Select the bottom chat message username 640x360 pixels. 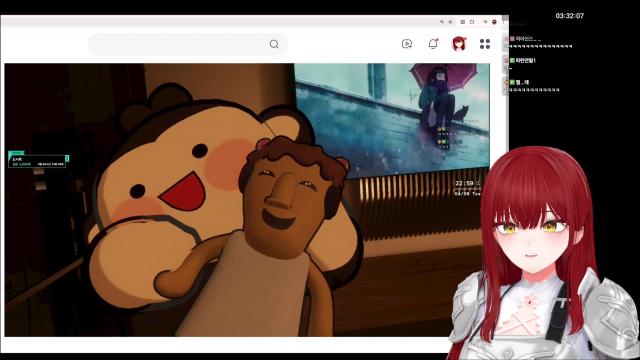coord(522,82)
